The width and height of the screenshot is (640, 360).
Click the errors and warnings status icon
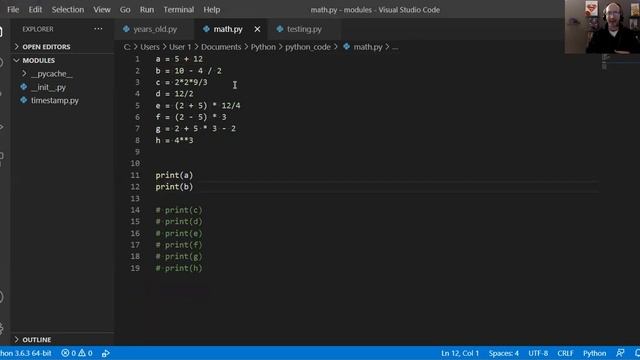[x=77, y=353]
